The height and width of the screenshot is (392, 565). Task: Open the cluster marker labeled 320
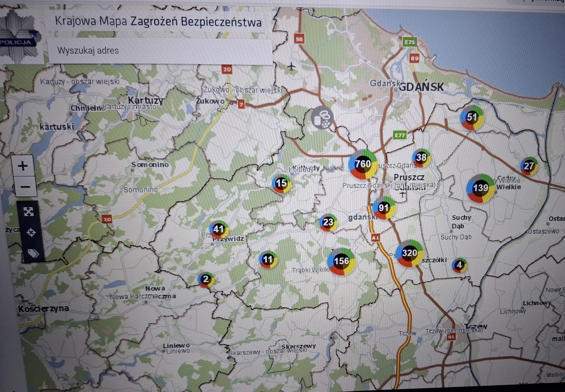click(x=410, y=253)
